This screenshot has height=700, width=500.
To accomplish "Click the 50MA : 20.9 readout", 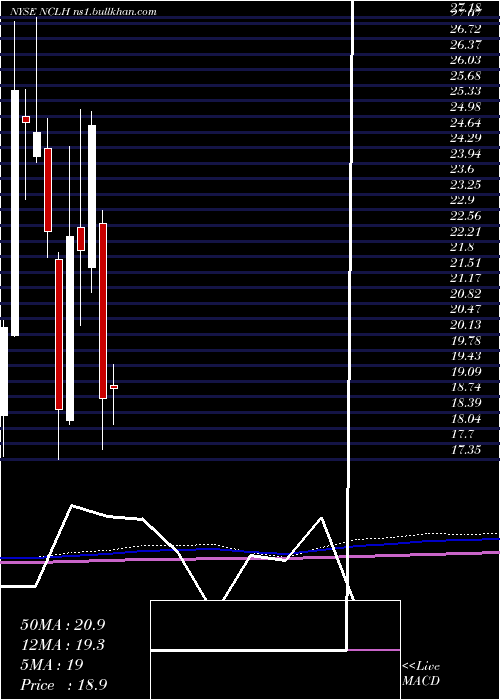I will click(x=62, y=625).
